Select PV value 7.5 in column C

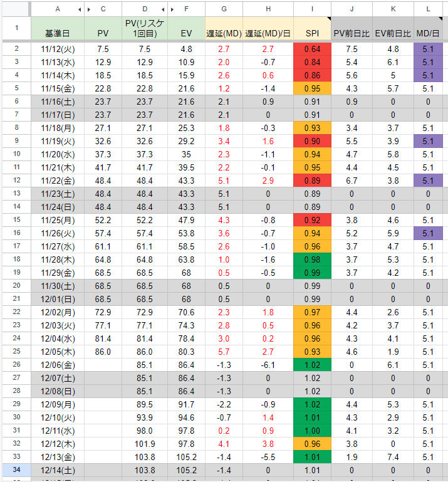[103, 49]
